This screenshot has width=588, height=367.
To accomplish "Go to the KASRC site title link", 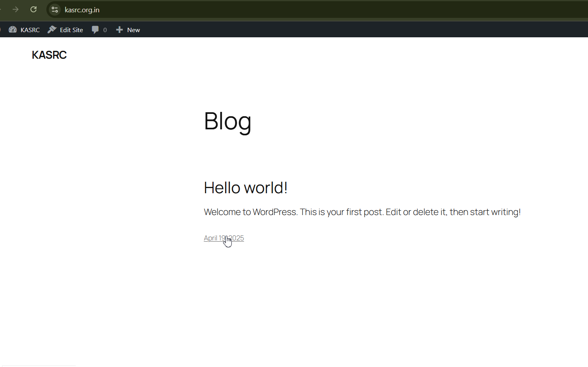I will 49,55.
